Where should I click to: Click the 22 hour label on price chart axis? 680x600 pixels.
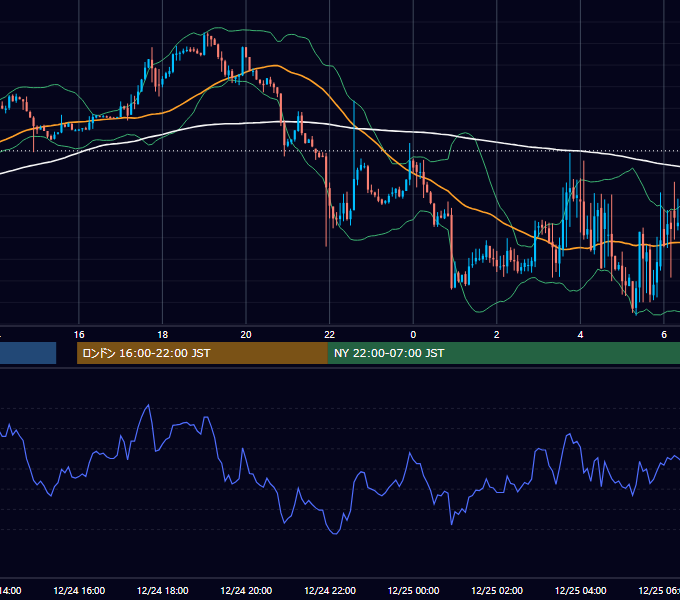tap(330, 335)
